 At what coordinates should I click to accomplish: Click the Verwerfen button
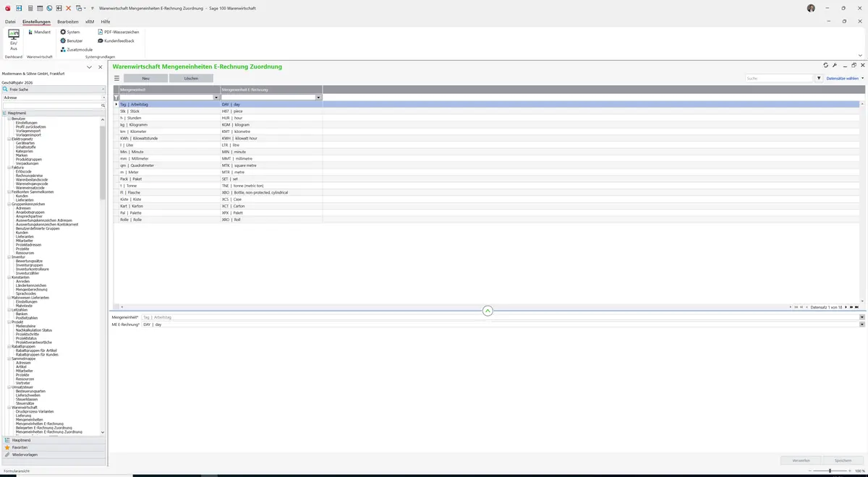(x=801, y=460)
